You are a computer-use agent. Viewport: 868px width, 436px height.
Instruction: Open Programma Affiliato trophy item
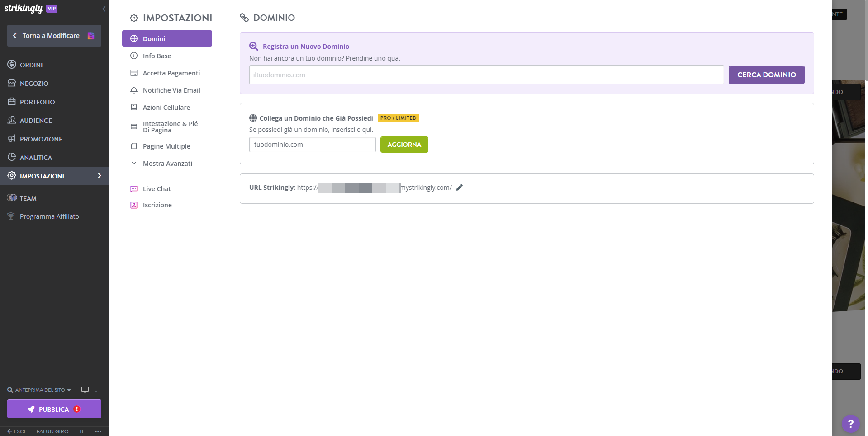[x=49, y=216]
